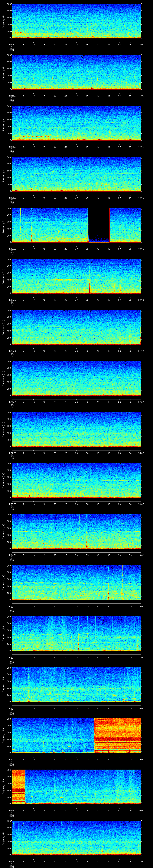Click the 'Frequency (Hz)' axis label of the 11:28:00 panel
This screenshot has width=153, height=868.
(3, 736)
